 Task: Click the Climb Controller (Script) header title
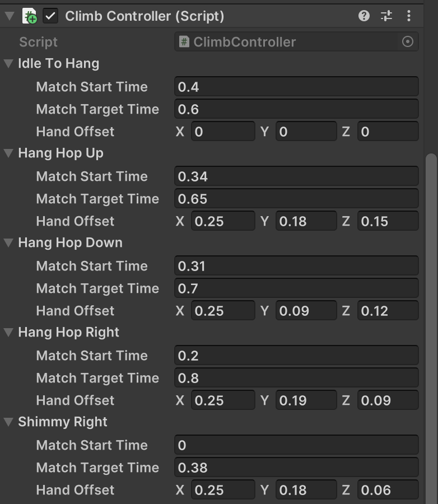[145, 16]
